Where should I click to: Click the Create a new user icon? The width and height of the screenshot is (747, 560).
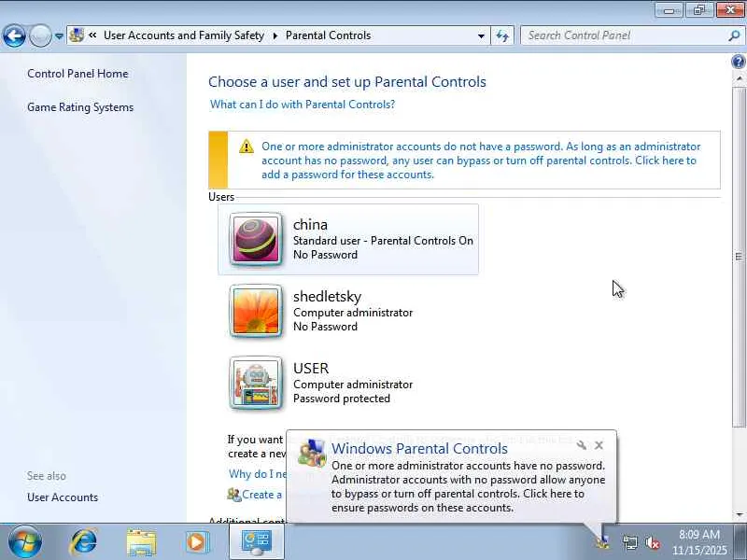(234, 495)
